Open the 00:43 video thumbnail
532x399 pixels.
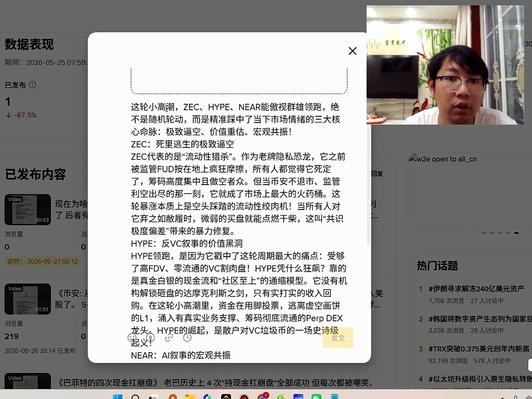click(x=28, y=209)
